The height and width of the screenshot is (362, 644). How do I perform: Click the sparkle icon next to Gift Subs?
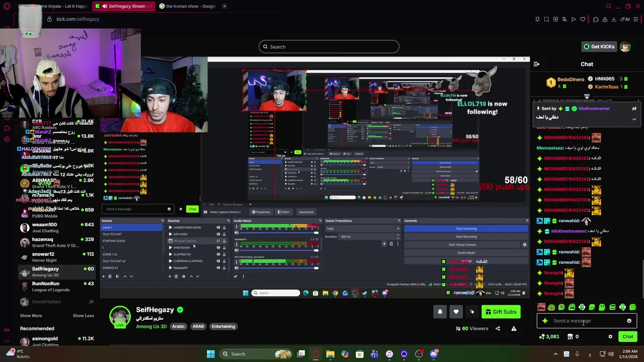472,312
